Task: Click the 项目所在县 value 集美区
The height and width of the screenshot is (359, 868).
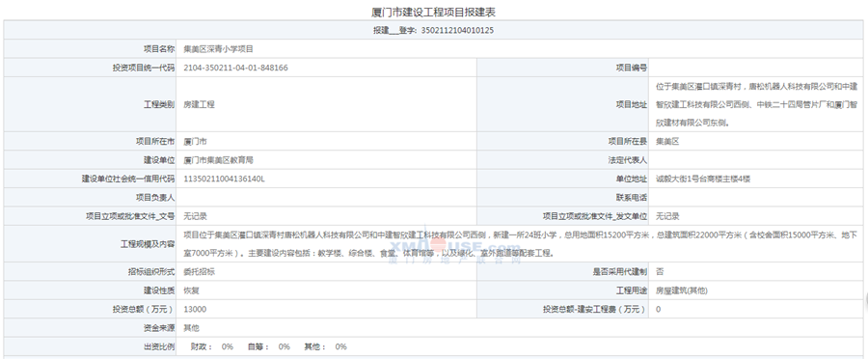Action: point(667,141)
